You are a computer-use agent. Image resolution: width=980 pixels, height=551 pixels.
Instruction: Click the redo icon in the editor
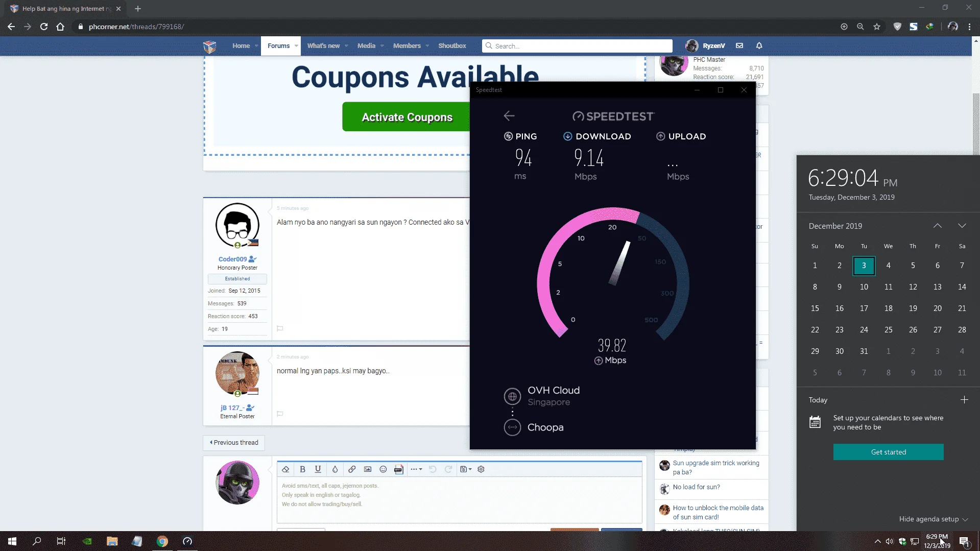(448, 469)
